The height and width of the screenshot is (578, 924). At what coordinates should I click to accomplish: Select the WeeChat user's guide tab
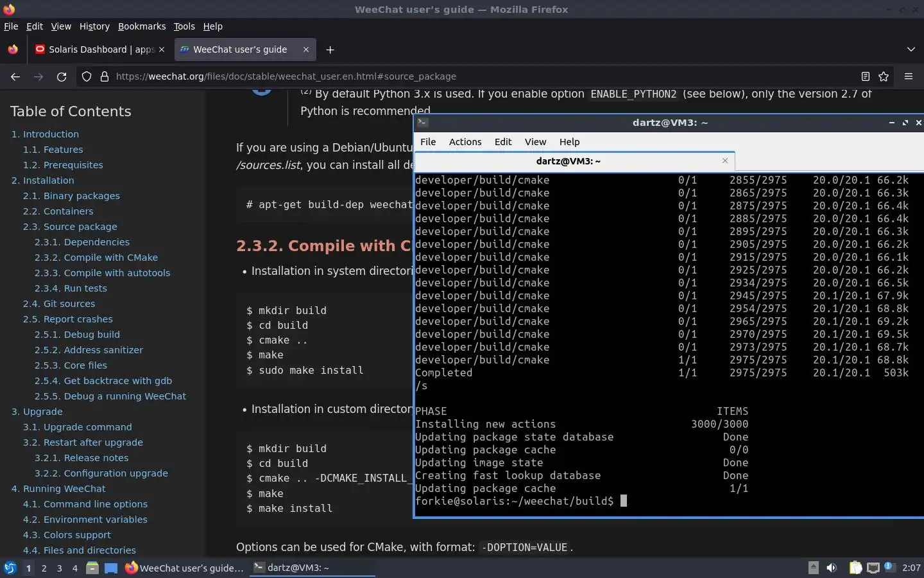click(245, 49)
